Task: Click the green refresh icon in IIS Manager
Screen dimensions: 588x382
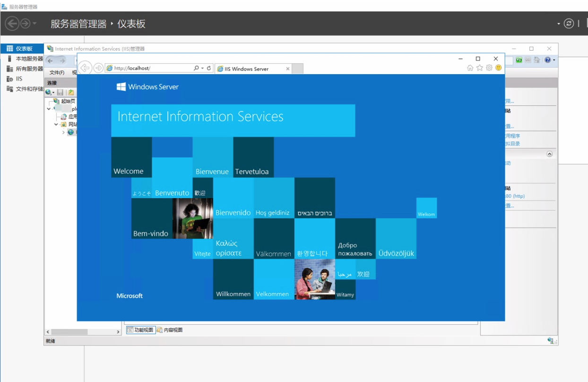Action: [x=519, y=60]
